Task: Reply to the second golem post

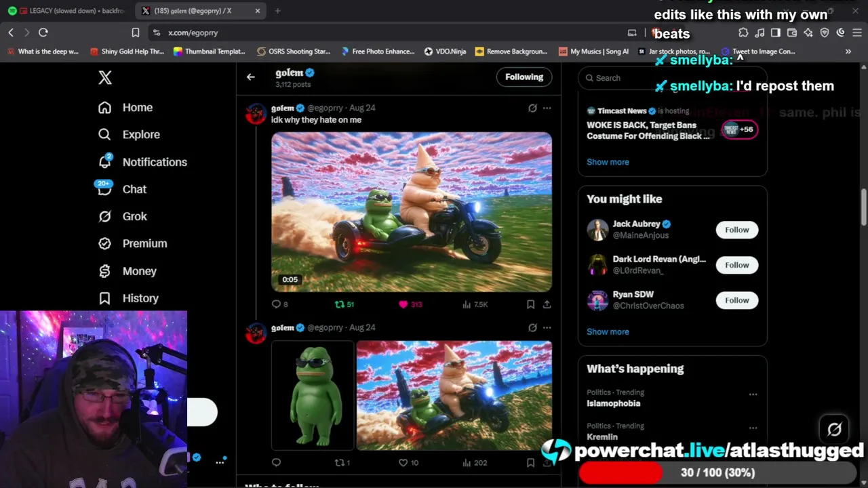Action: pyautogui.click(x=276, y=463)
